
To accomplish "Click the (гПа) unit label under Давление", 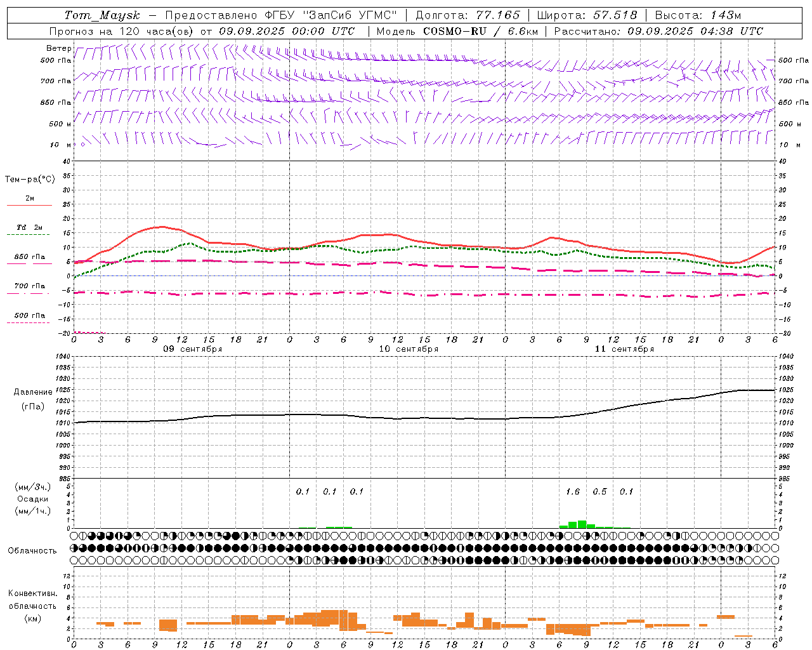I will (33, 406).
